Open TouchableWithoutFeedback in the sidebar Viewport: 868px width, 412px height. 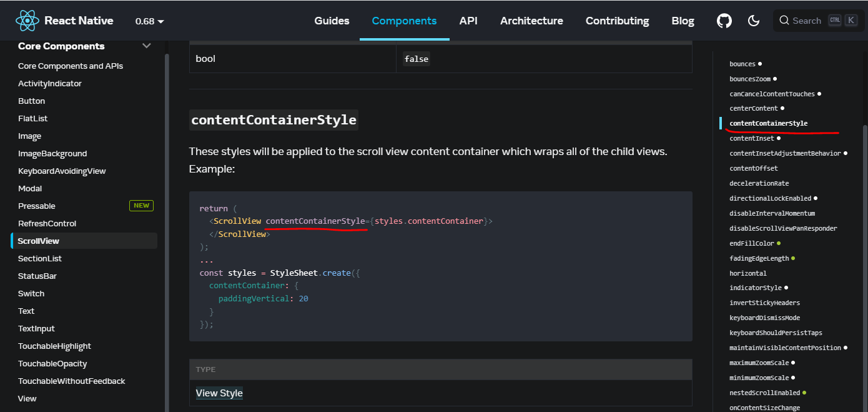click(72, 381)
